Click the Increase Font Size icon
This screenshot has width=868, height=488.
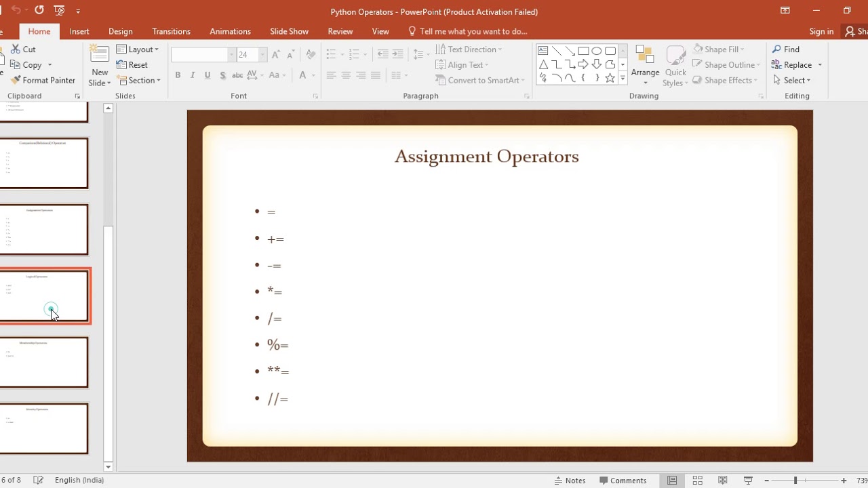pyautogui.click(x=276, y=54)
